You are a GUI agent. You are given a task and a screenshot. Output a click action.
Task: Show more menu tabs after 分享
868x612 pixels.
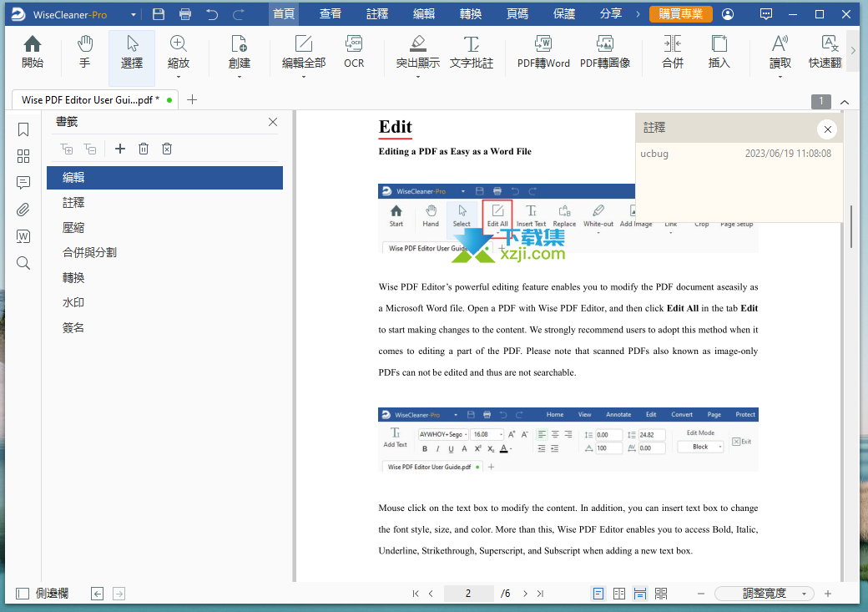pos(638,14)
